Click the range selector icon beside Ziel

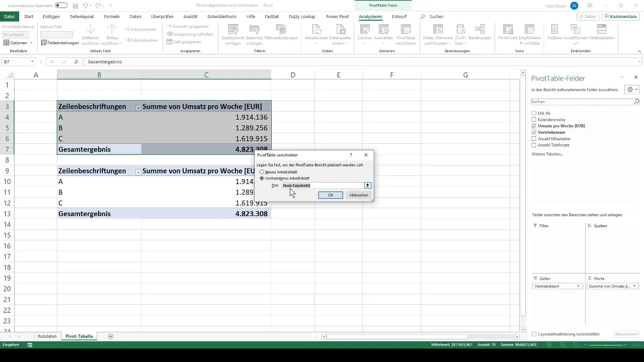click(x=367, y=186)
